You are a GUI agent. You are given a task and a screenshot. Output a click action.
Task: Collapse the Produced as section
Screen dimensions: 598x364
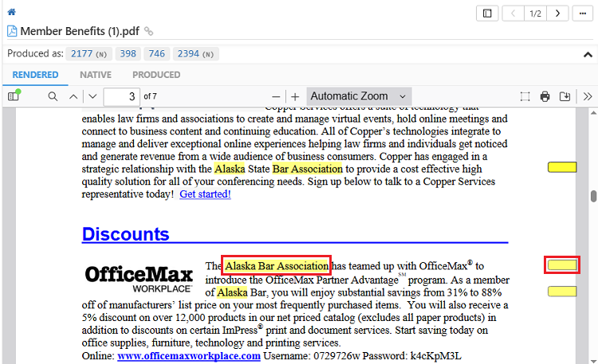click(x=588, y=54)
